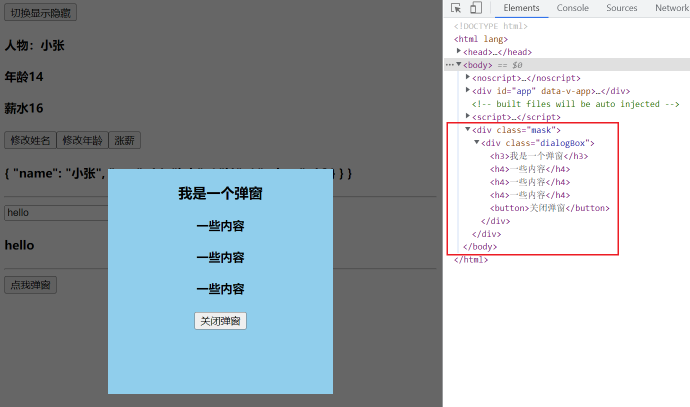Viewport: 690px width, 407px height.
Task: Click the 关闭弹窗 button in the dialog
Action: point(220,321)
